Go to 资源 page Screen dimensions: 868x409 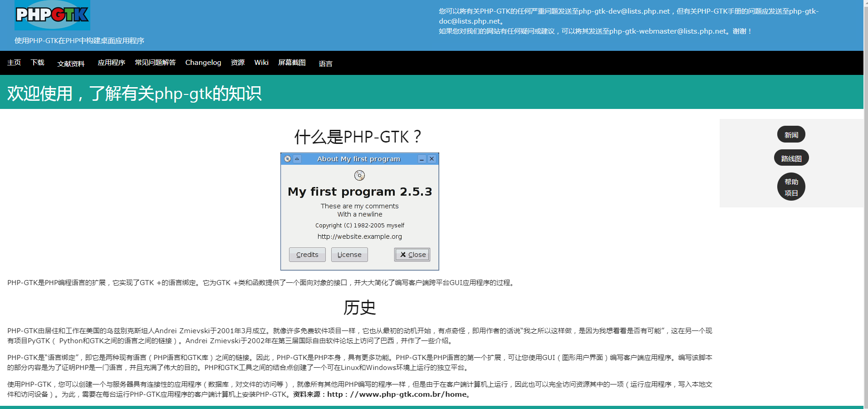pyautogui.click(x=238, y=63)
